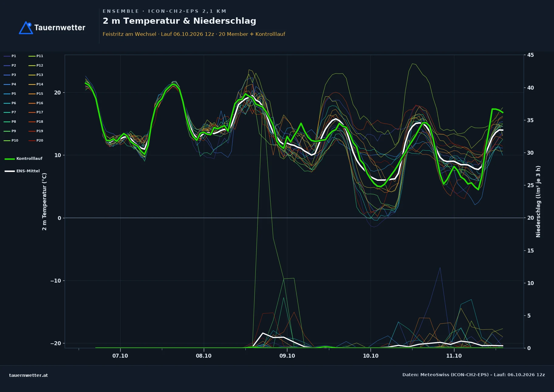
Task: Toggle the P3 legend entry
Action: [10, 75]
